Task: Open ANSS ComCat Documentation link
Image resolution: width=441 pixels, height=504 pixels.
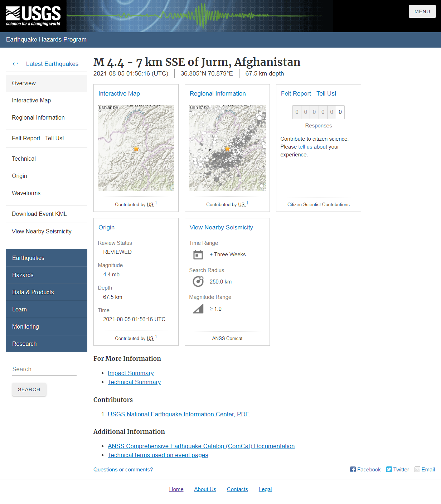Action: pos(201,446)
